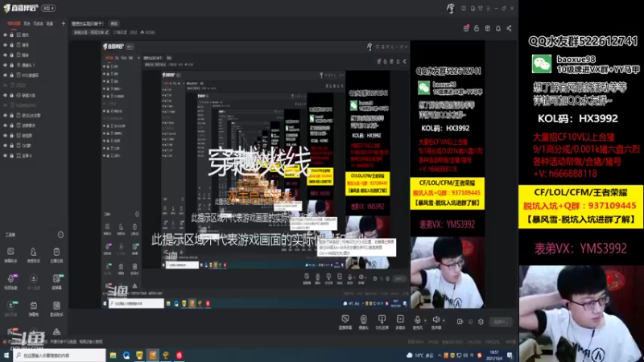Hide the QQ群 layer using its eye icon
The height and width of the screenshot is (362, 644).
pyautogui.click(x=6, y=146)
